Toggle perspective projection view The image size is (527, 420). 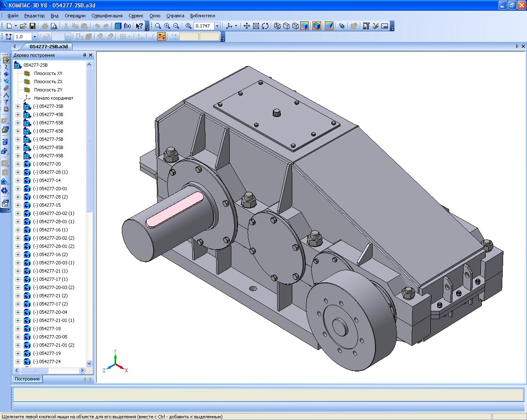tap(329, 26)
